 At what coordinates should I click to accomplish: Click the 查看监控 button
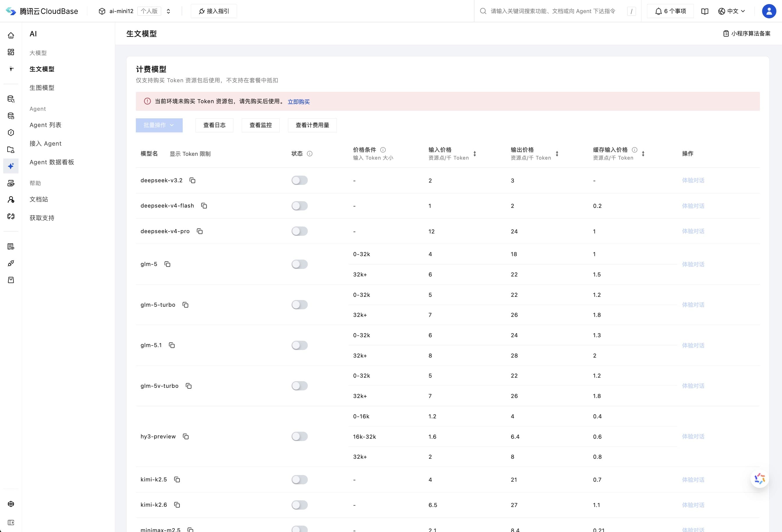pos(260,125)
